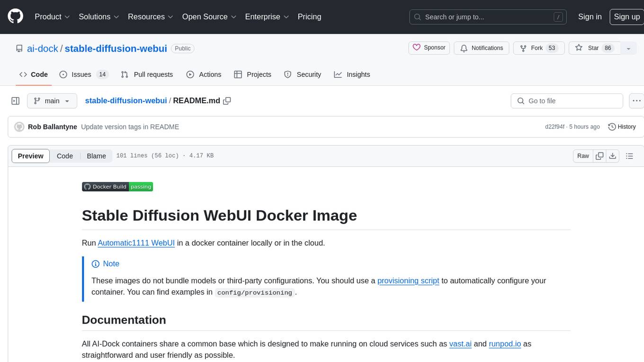644x362 pixels.
Task: Open the GitHub home logo
Action: point(15,17)
